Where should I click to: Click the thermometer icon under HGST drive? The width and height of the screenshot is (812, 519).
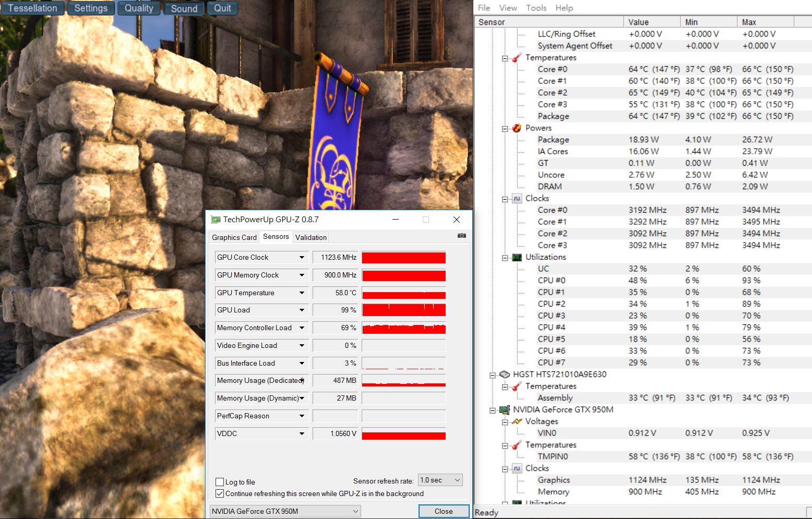517,387
